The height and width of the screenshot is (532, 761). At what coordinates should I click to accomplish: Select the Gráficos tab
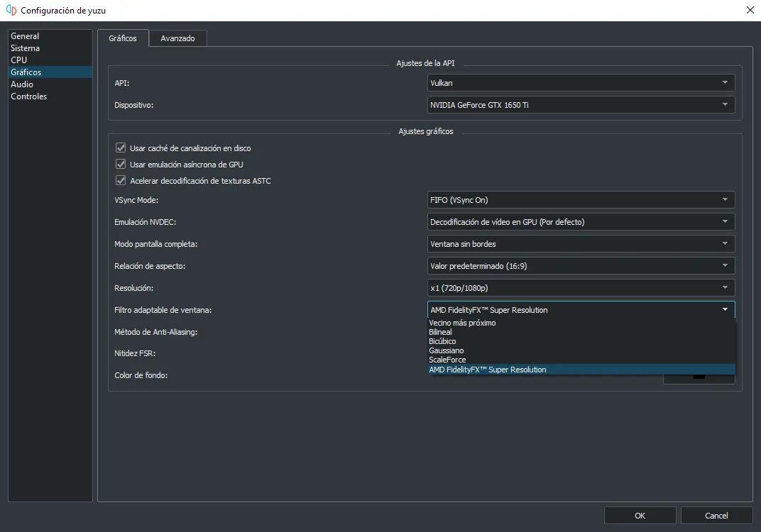click(123, 38)
